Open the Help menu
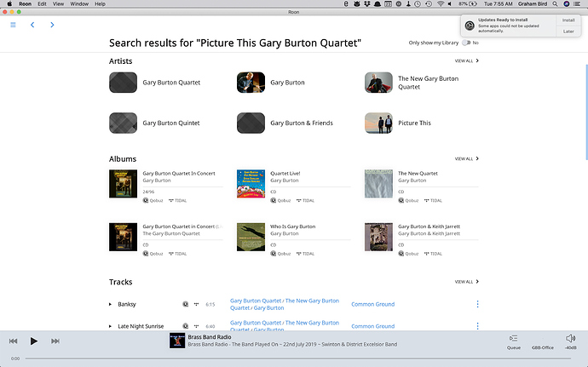Image resolution: width=588 pixels, height=367 pixels. pos(100,3)
